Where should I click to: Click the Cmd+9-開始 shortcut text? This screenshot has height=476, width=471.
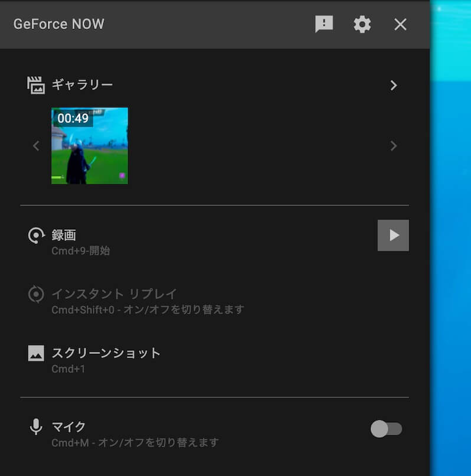click(x=81, y=251)
